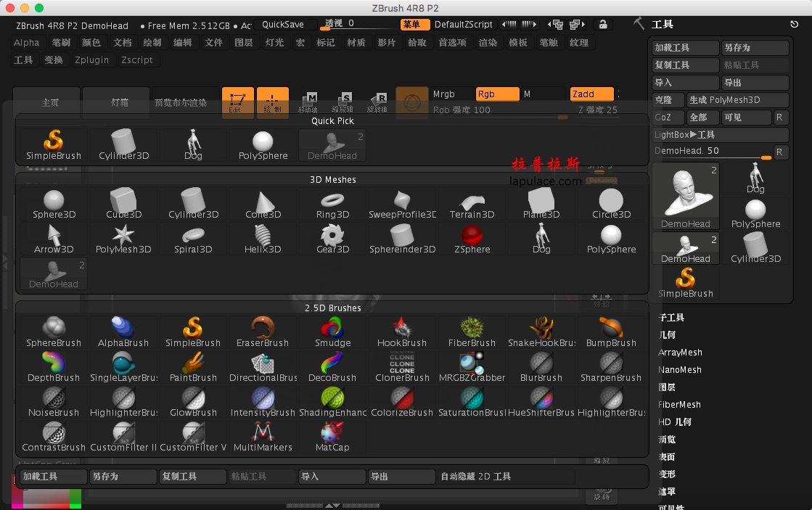
Task: Select PolySphere from Quick Pick
Action: click(x=263, y=146)
